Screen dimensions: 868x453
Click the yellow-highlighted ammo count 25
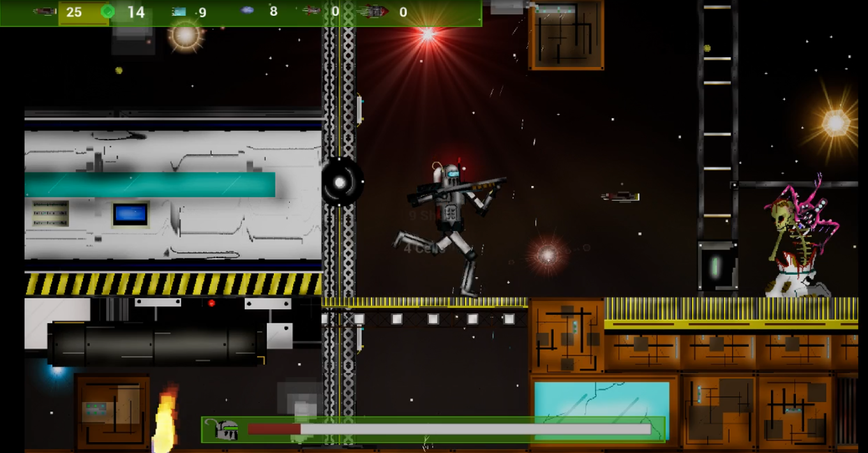[74, 12]
